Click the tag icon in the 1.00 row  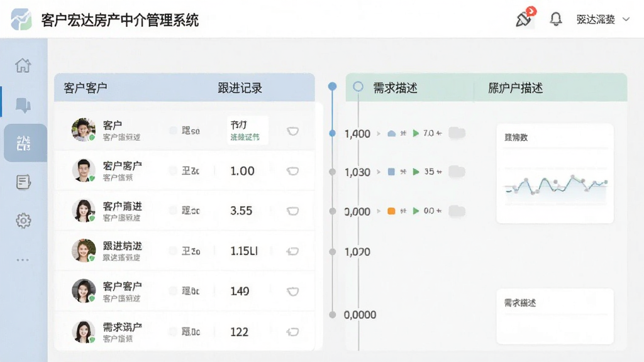point(292,171)
